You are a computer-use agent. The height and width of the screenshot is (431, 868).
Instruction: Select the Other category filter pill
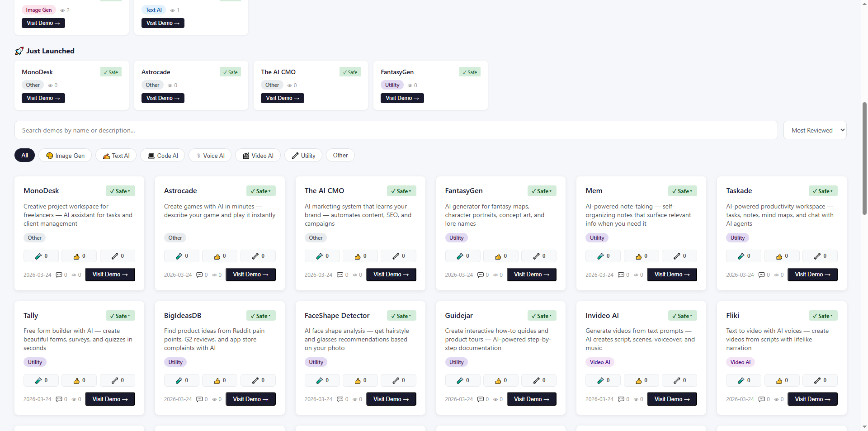tap(340, 156)
